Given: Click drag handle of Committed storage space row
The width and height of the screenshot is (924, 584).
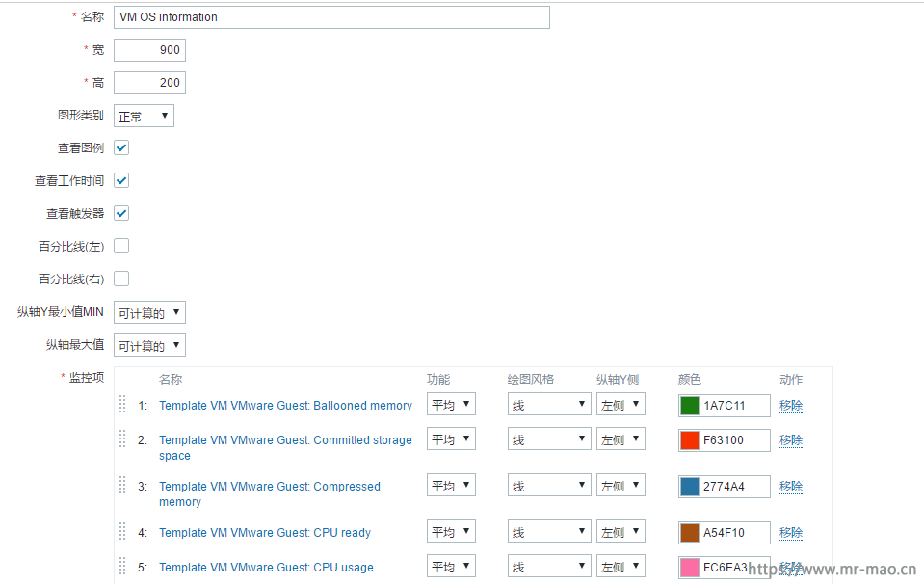Looking at the screenshot, I should [x=122, y=438].
